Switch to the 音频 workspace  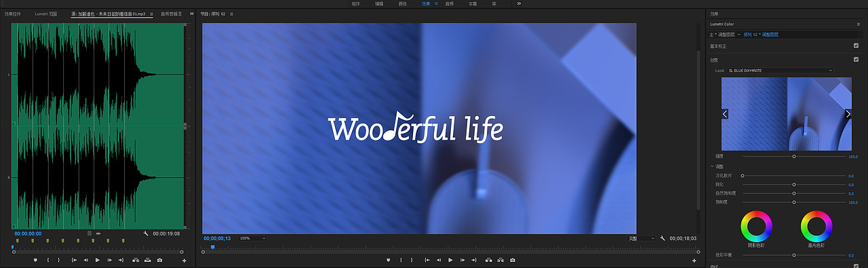pos(450,3)
